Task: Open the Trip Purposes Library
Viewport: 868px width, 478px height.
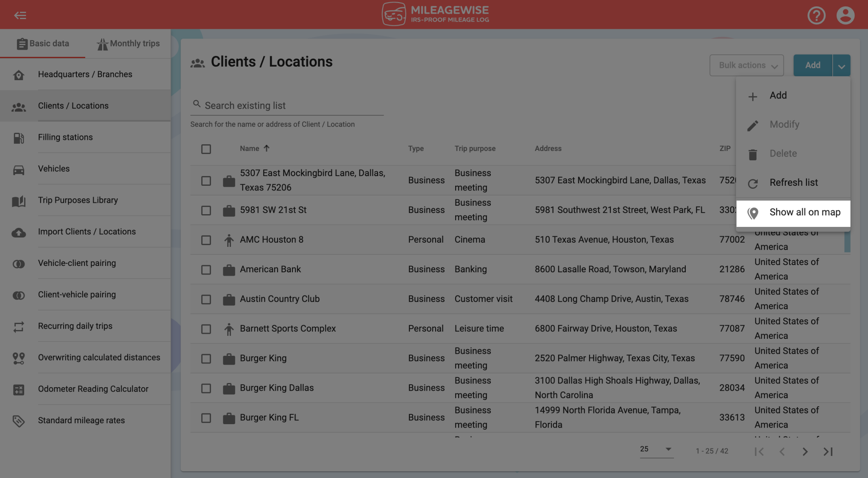Action: (x=78, y=200)
